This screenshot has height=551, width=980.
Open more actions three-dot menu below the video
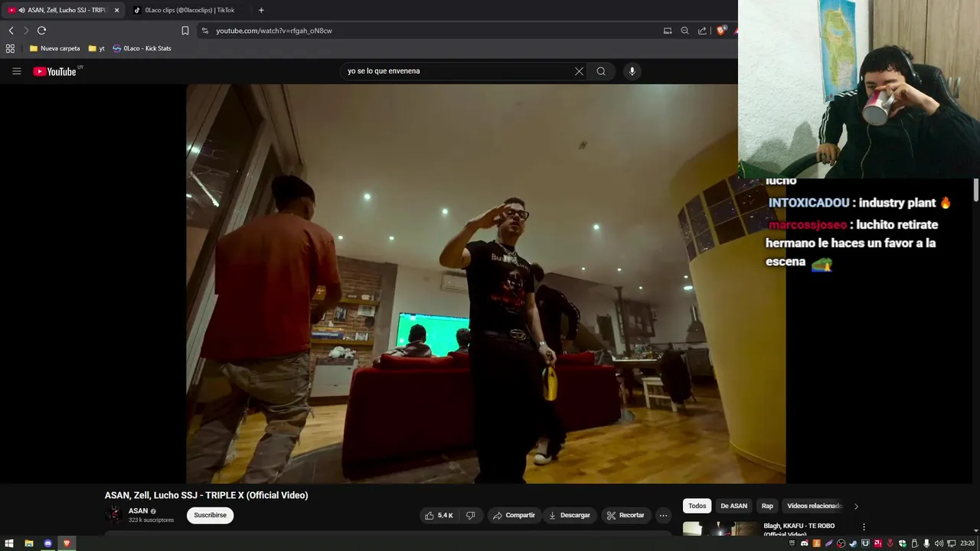tap(663, 516)
